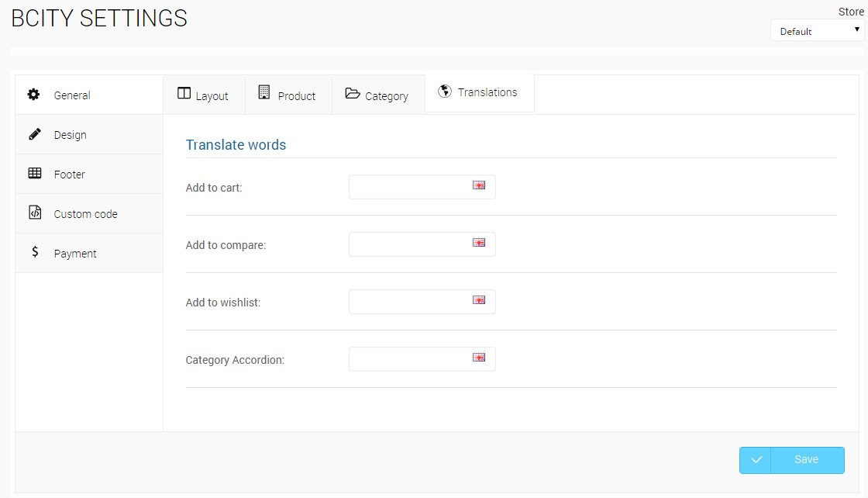Focus the Add to compare text field

(409, 244)
